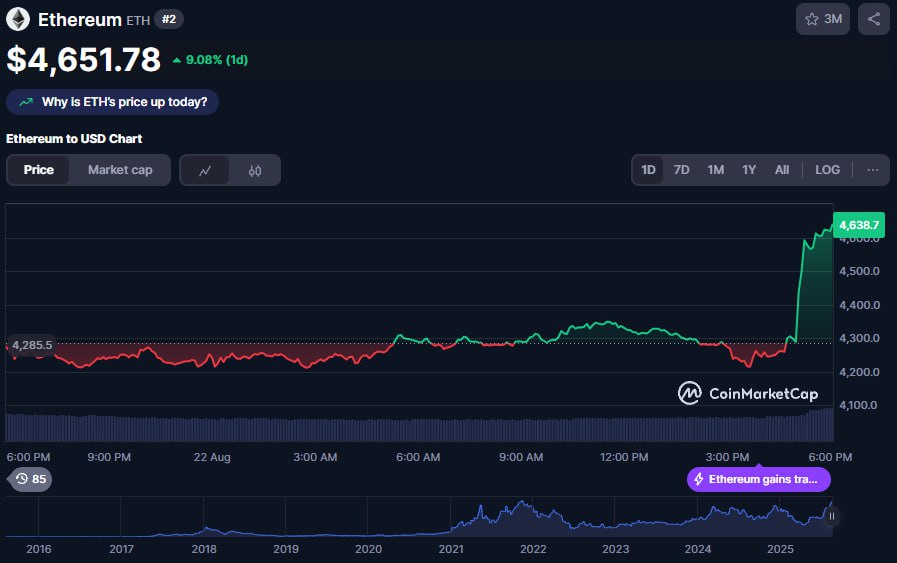
Task: Open the 'Ethereum gains tra...' news marker
Action: (759, 479)
